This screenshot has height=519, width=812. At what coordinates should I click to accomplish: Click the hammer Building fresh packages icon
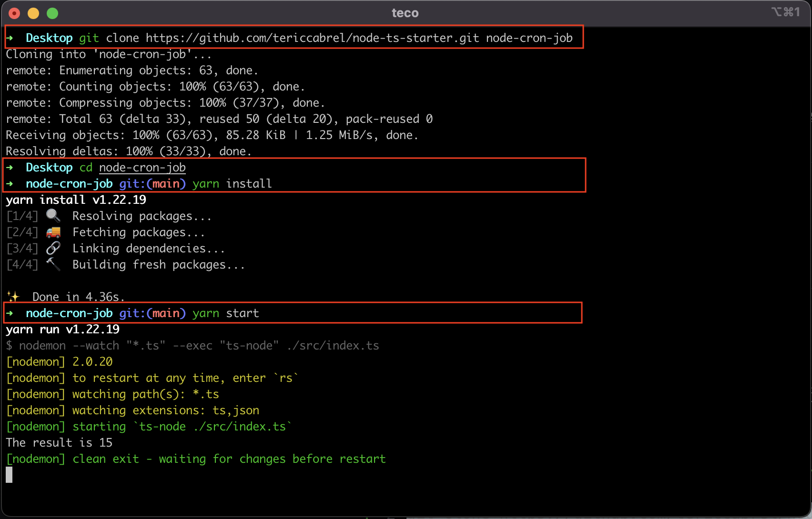(x=53, y=264)
